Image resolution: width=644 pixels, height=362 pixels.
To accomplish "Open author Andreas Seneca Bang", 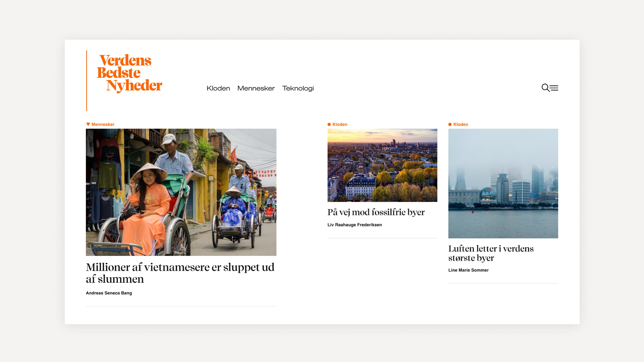I will coord(109,293).
